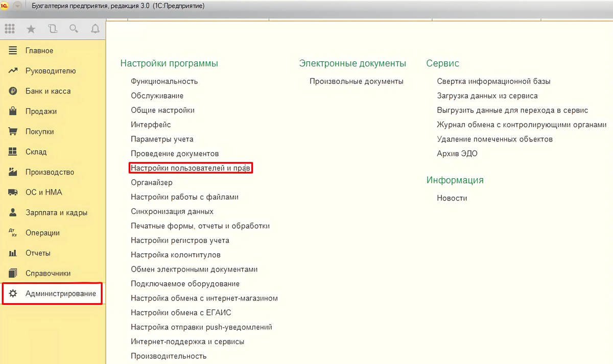Click the 1C logo icon in title bar

pyautogui.click(x=5, y=6)
